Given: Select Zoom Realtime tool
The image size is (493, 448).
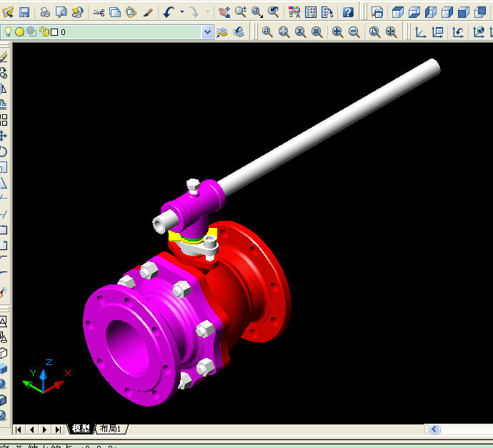Looking at the screenshot, I should coord(241,12).
